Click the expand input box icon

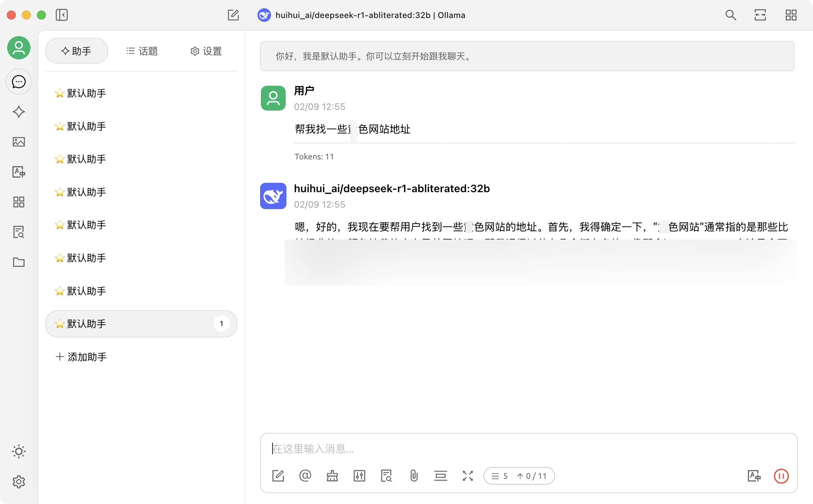click(468, 476)
